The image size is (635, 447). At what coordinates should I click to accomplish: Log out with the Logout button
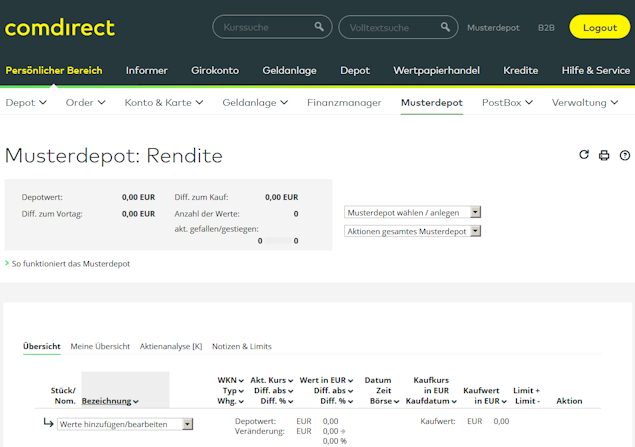(x=600, y=27)
